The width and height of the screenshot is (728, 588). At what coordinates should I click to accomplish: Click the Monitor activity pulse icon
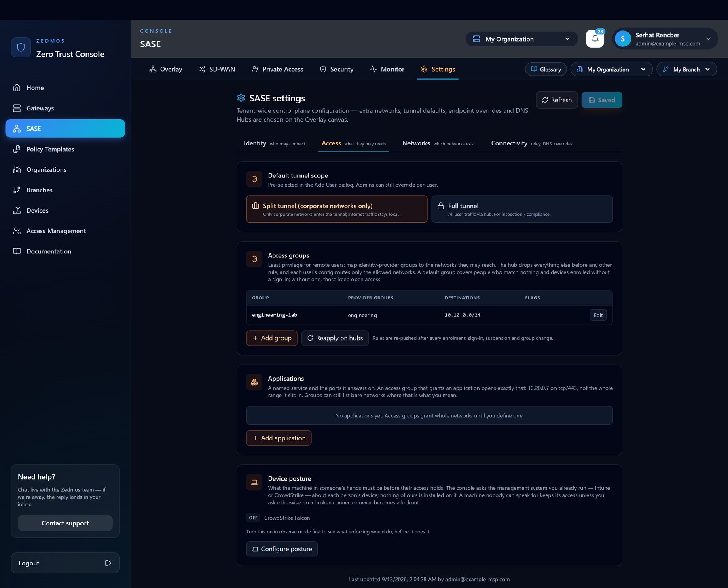tap(373, 69)
